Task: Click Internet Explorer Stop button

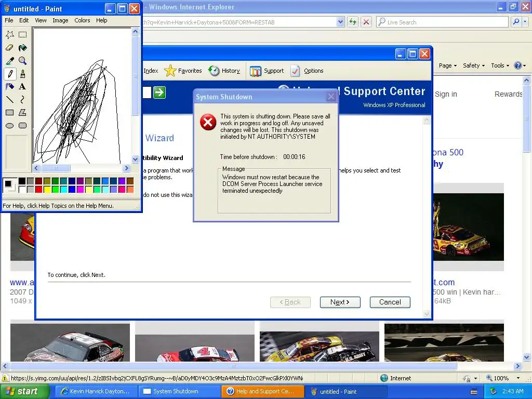Action: 366,22
